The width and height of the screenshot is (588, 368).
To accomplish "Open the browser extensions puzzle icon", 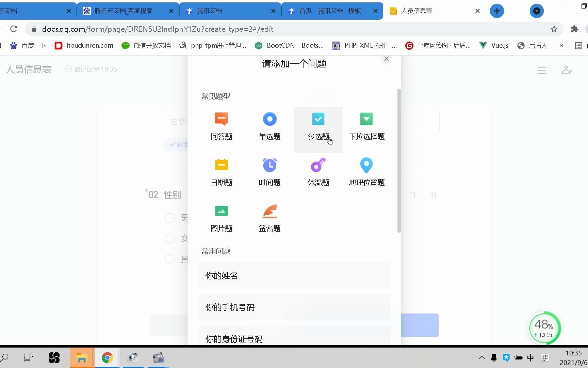I will pyautogui.click(x=575, y=29).
